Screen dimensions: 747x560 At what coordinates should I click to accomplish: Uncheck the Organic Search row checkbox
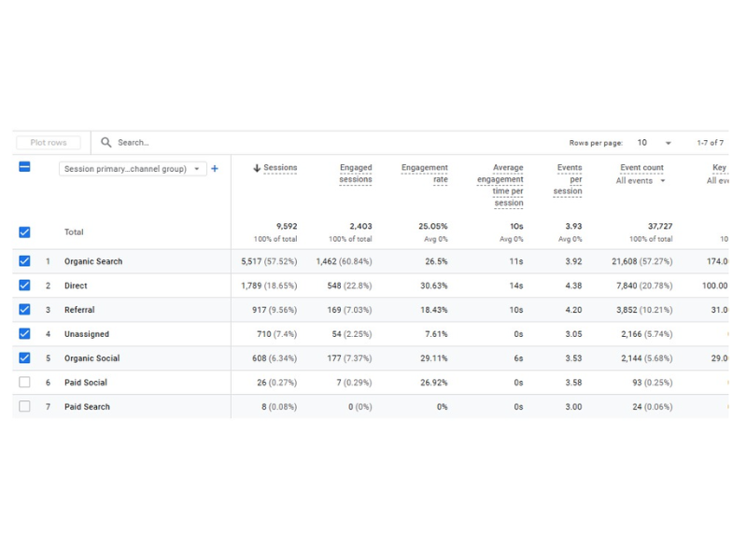24,261
